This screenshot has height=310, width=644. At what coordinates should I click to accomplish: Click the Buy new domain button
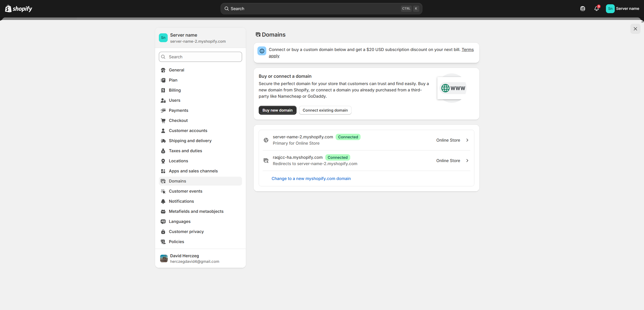point(277,110)
